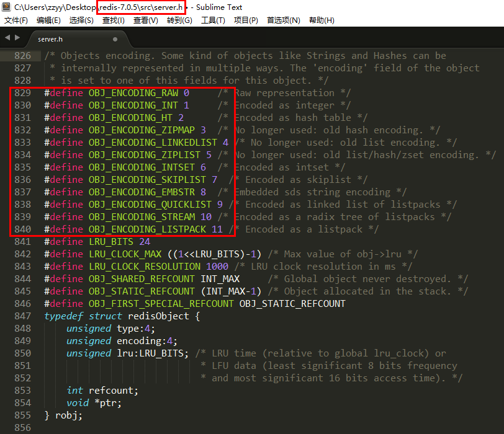Click on OBJ_ENCODING_ZIPLIST identifier
Viewport: 504px width, 434px height.
click(145, 155)
